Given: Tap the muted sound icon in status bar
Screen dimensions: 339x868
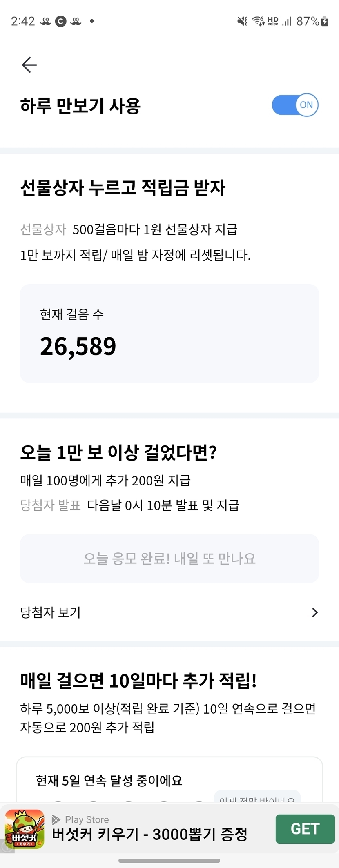Looking at the screenshot, I should (242, 21).
